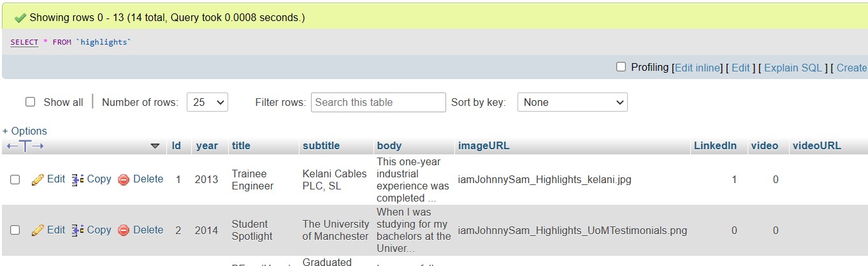Click the Copy icon for row 1
This screenshot has height=266, width=868.
78,180
